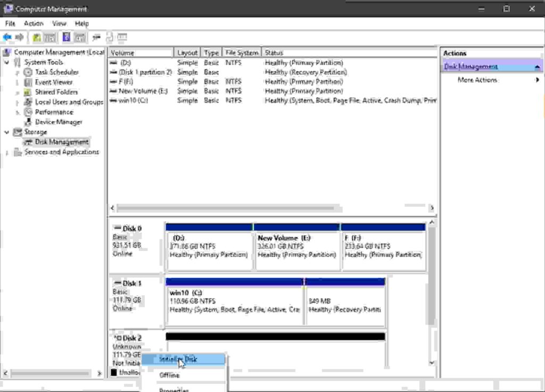Open More Actions in the Actions pane
545x392 pixels.
pos(477,80)
